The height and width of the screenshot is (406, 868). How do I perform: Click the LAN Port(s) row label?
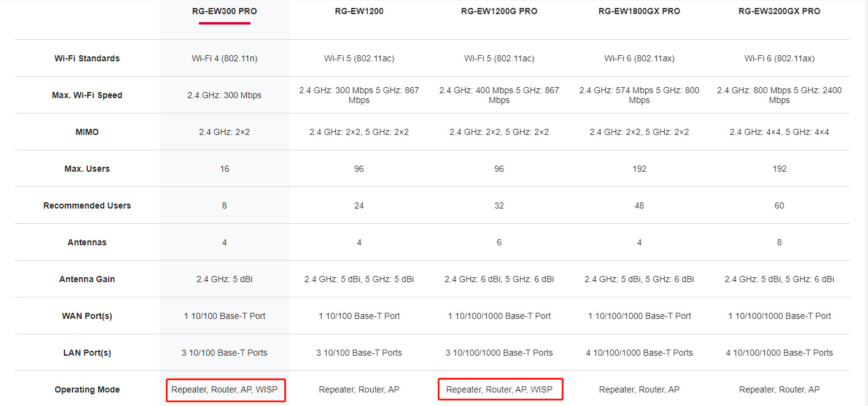pyautogui.click(x=87, y=353)
